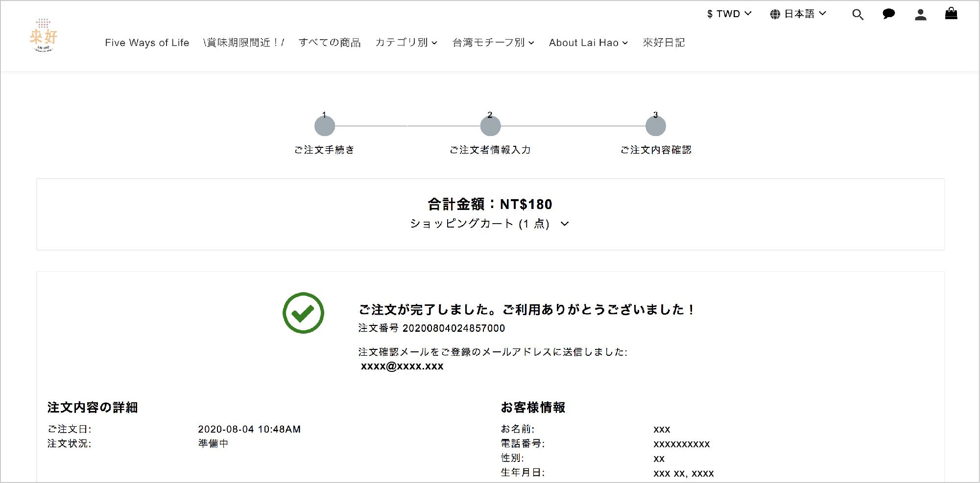Click the Lai Hao store logo
Image resolution: width=980 pixels, height=483 pixels.
tap(44, 36)
